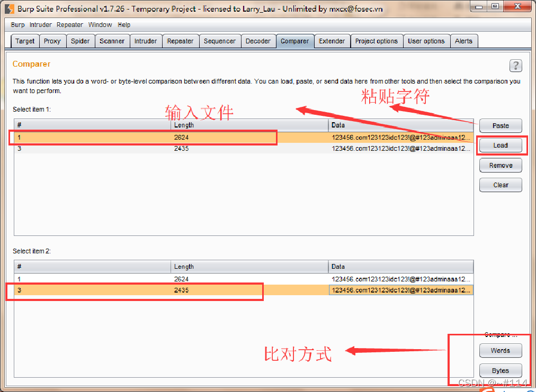
Task: Select row 3 with length 2435 in item 2 table
Action: 244,290
